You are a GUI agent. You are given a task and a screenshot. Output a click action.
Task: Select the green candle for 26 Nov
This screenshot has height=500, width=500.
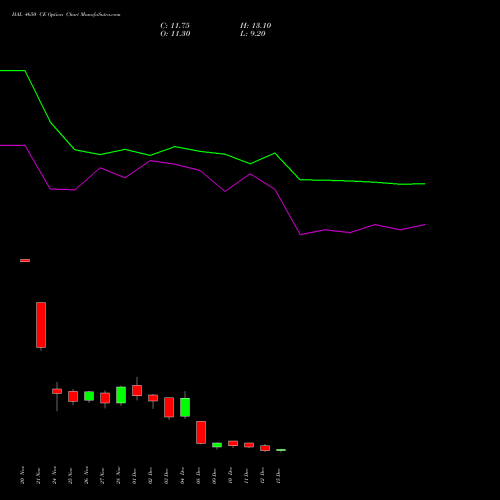[89, 396]
